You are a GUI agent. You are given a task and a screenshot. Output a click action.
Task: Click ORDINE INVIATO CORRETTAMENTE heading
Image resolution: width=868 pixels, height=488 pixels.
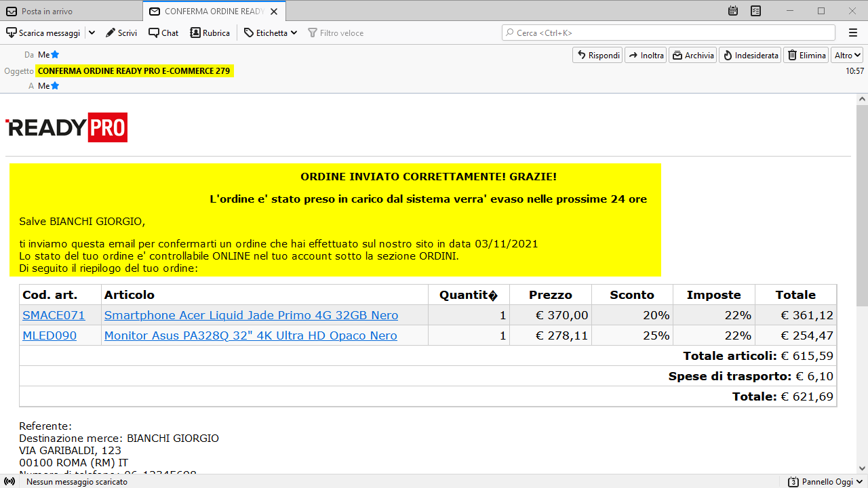coord(429,177)
